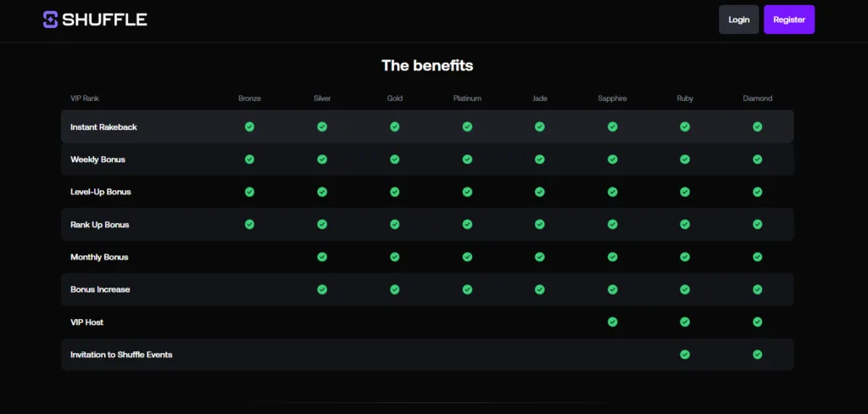Click the Silver column header
The height and width of the screenshot is (414, 868).
322,98
